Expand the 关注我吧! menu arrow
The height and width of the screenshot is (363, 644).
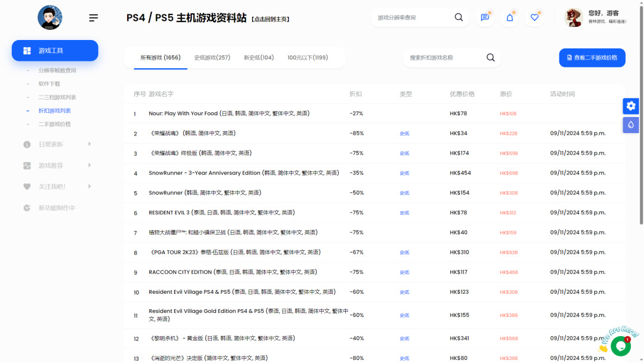coord(89,186)
